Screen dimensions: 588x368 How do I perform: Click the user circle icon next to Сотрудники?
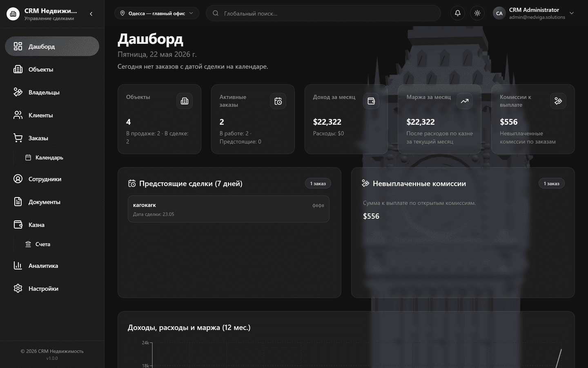coord(18,179)
